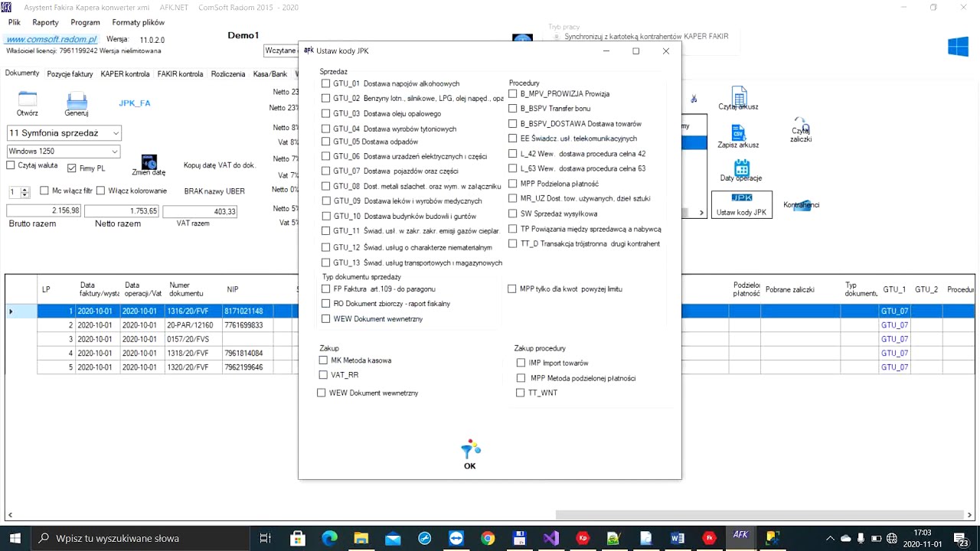Open Microsoft Store from taskbar
The image size is (980, 551).
(297, 538)
